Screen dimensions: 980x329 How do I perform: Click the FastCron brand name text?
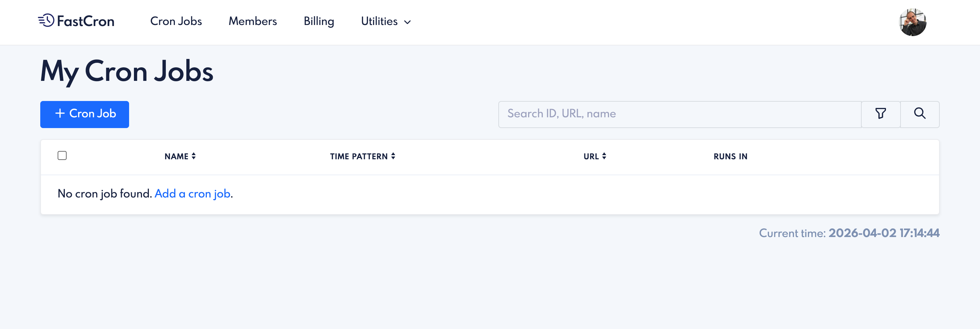coord(86,21)
